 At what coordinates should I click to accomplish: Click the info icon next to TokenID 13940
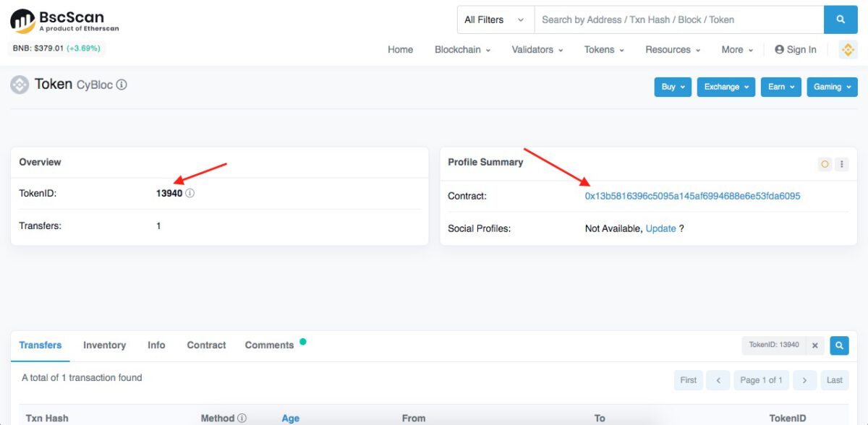click(x=190, y=194)
